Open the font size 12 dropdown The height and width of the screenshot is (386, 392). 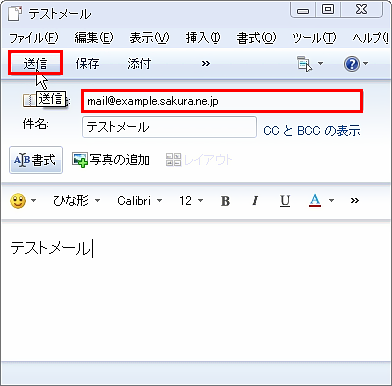[191, 201]
